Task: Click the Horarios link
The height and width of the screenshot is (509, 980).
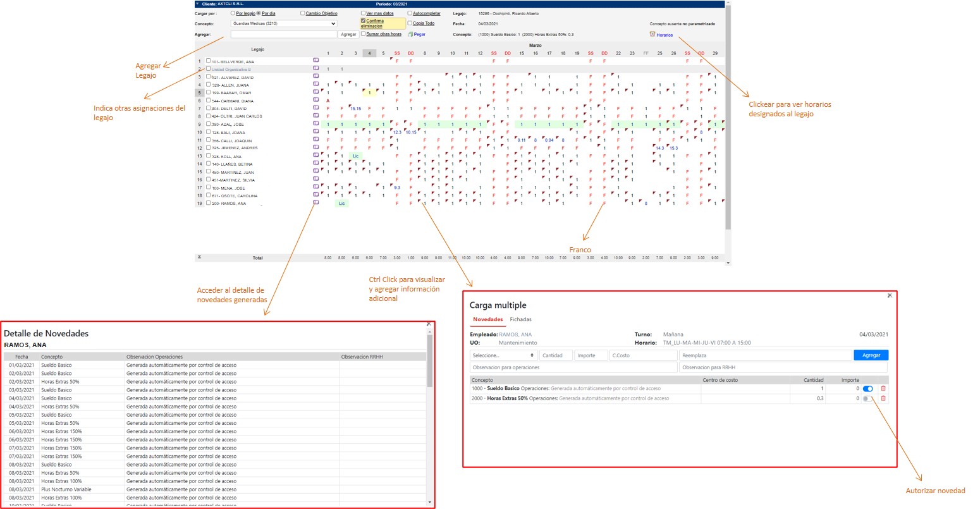Action: 665,35
